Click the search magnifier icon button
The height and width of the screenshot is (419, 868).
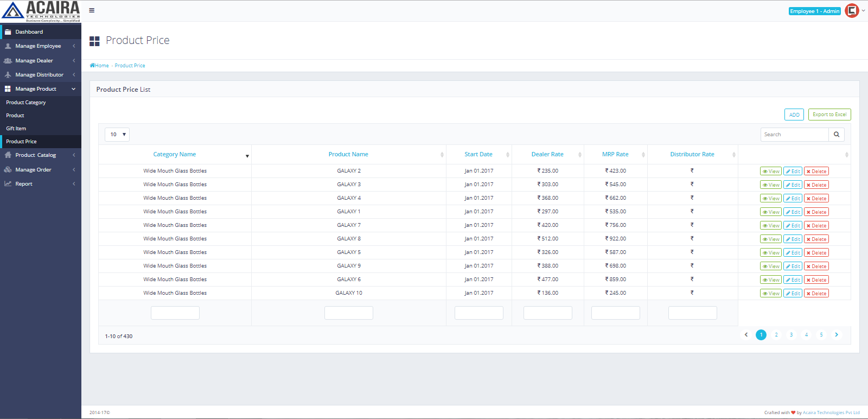pos(836,135)
